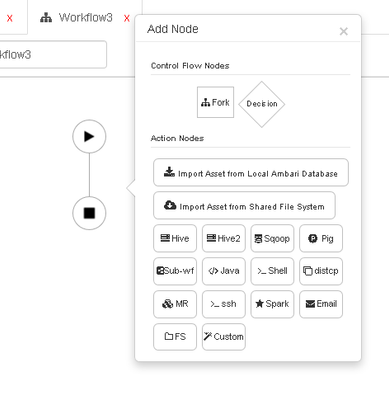Add a Sub-wf action node
The height and width of the screenshot is (400, 389).
point(175,271)
